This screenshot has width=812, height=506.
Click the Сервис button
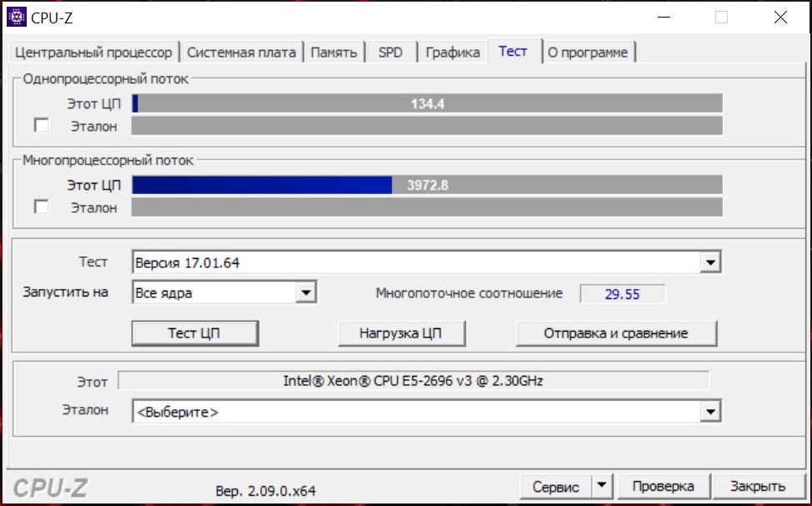[556, 487]
